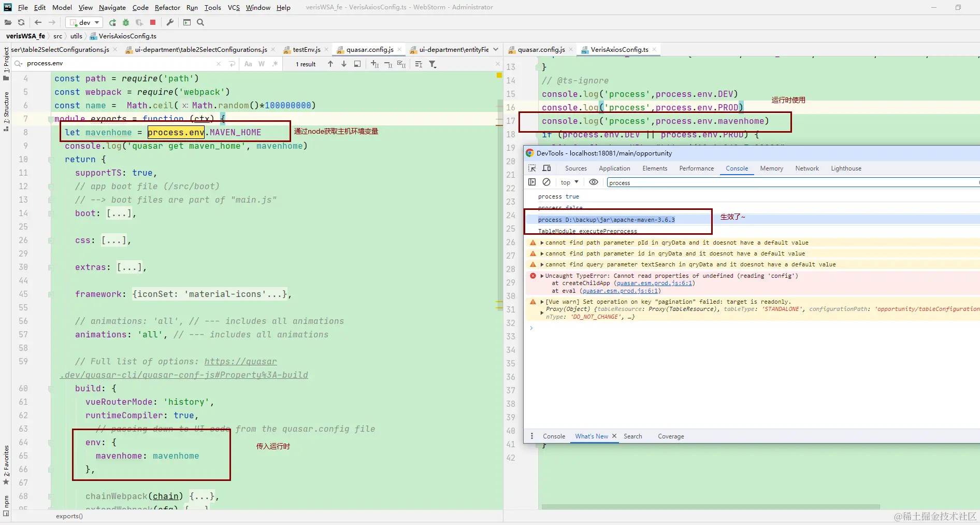The width and height of the screenshot is (980, 525).
Task: Go to next search occurrence arrow
Action: [344, 64]
